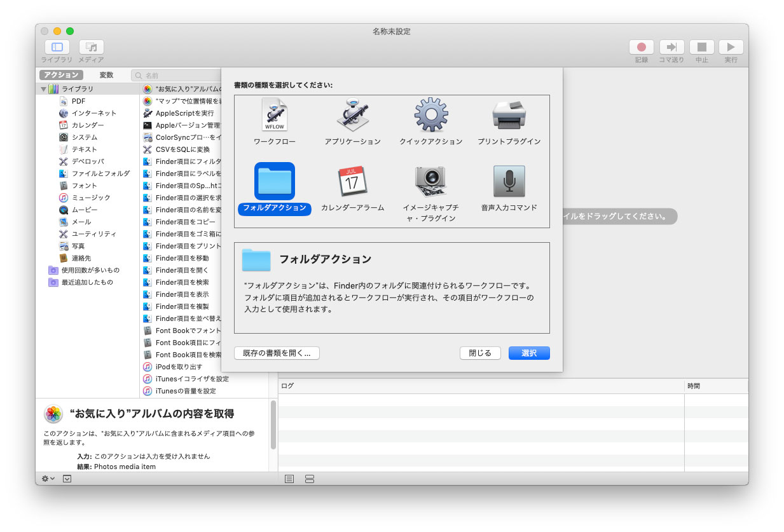Click the コマ送り step button
784x532 pixels.
(x=671, y=47)
